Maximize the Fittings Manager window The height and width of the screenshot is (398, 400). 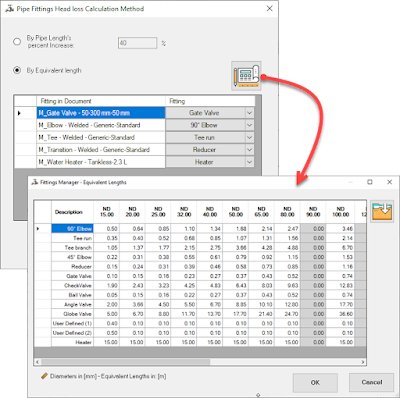(x=370, y=182)
